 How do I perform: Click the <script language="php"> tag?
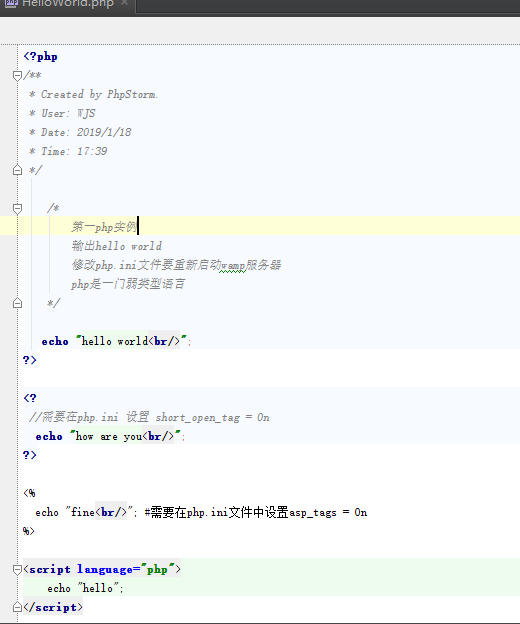[x=102, y=570]
